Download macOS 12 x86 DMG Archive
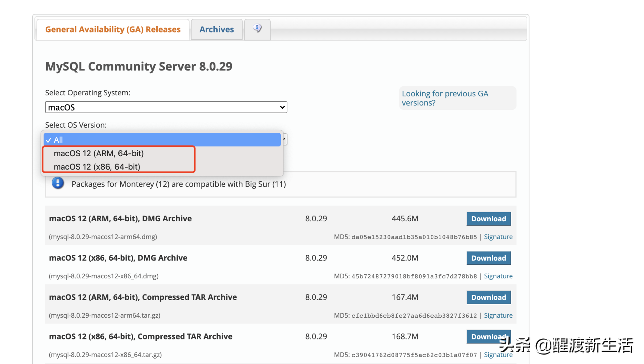644x364 pixels. 488,258
